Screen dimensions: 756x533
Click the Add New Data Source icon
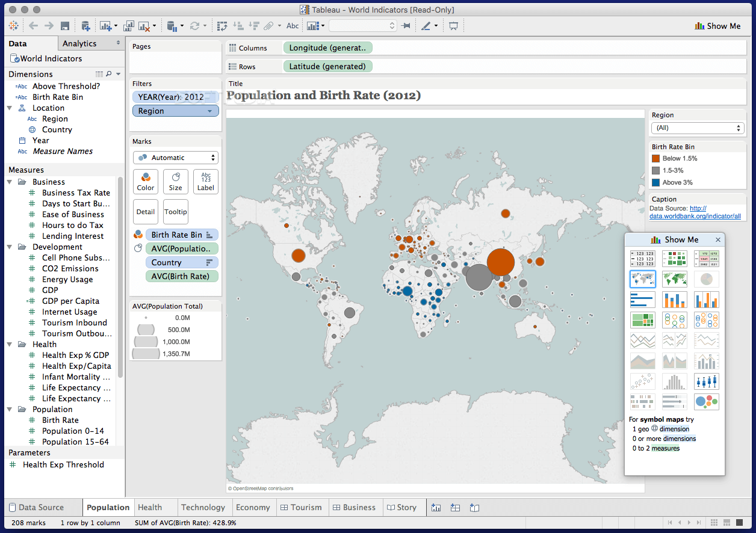(x=85, y=26)
